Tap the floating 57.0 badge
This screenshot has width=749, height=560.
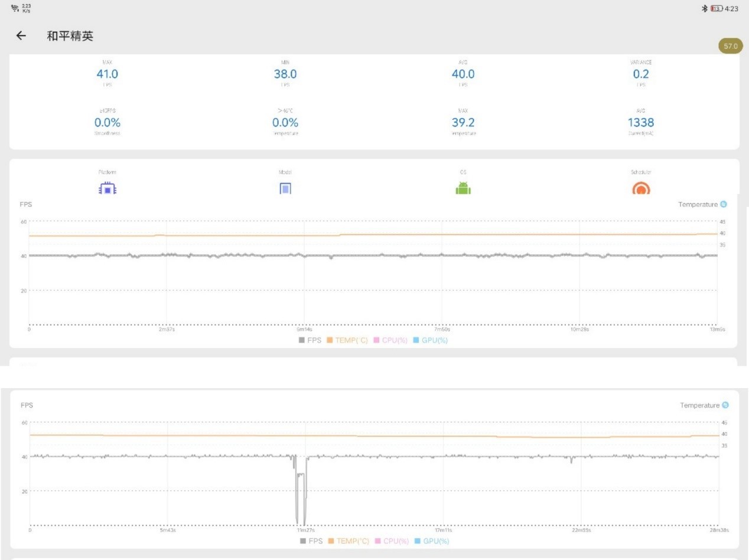click(x=731, y=46)
